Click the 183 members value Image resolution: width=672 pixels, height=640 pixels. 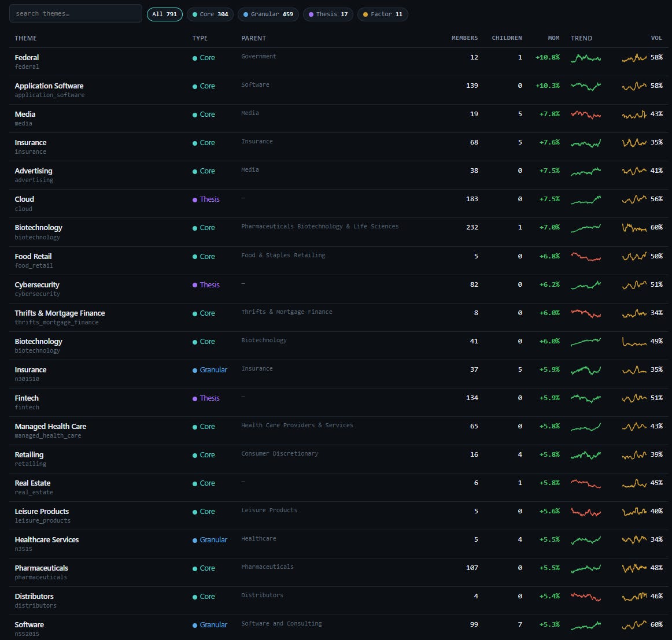[x=472, y=199]
